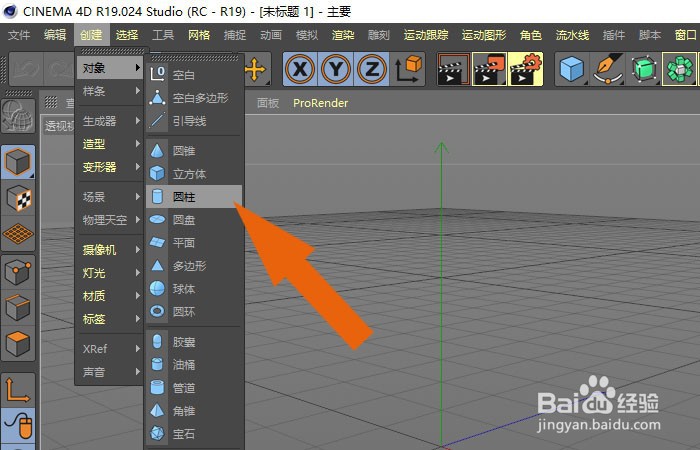
Task: Create 圆盘 disc object
Action: coord(194,220)
